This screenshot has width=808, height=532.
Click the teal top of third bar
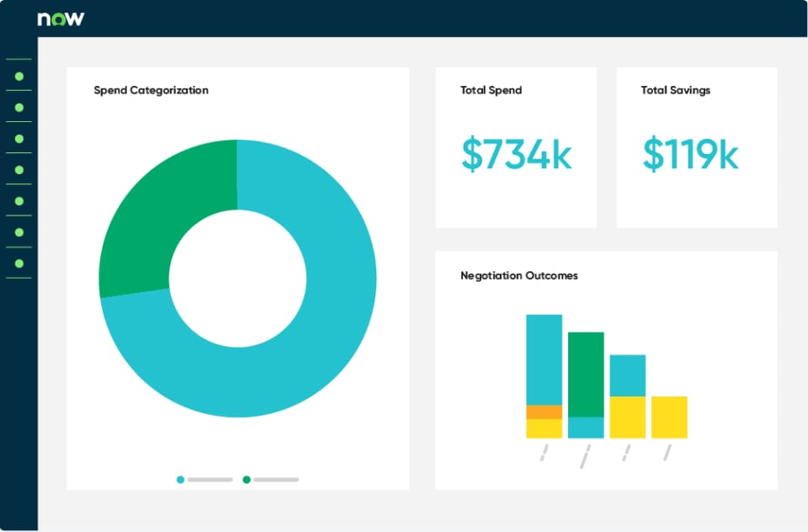point(627,375)
